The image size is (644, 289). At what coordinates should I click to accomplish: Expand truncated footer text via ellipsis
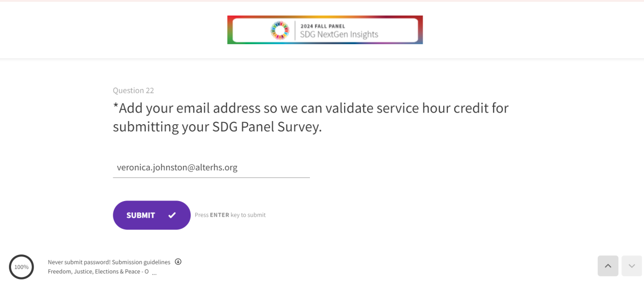[x=154, y=273]
